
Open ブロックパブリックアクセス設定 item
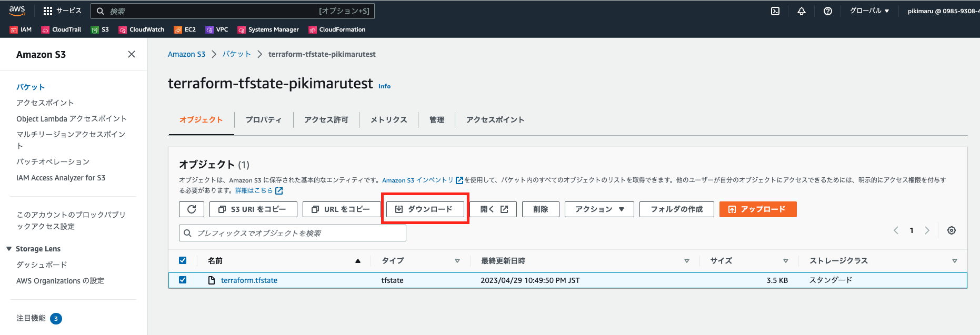tap(71, 220)
